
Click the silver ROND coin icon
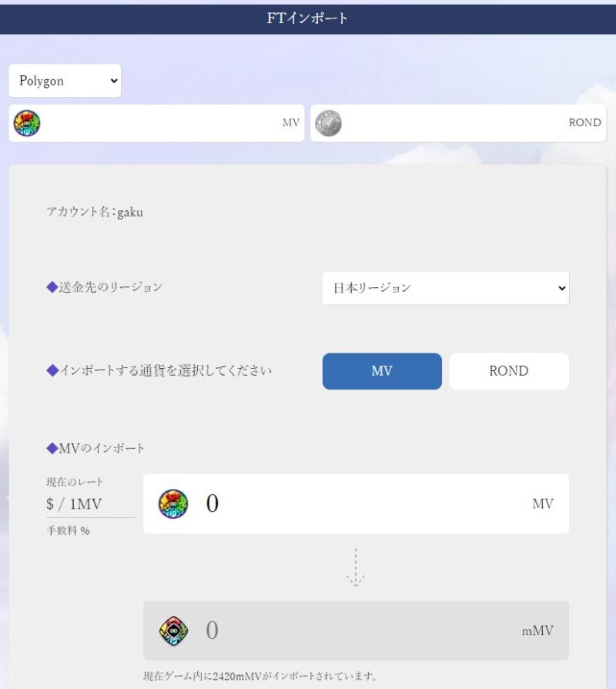tap(328, 123)
